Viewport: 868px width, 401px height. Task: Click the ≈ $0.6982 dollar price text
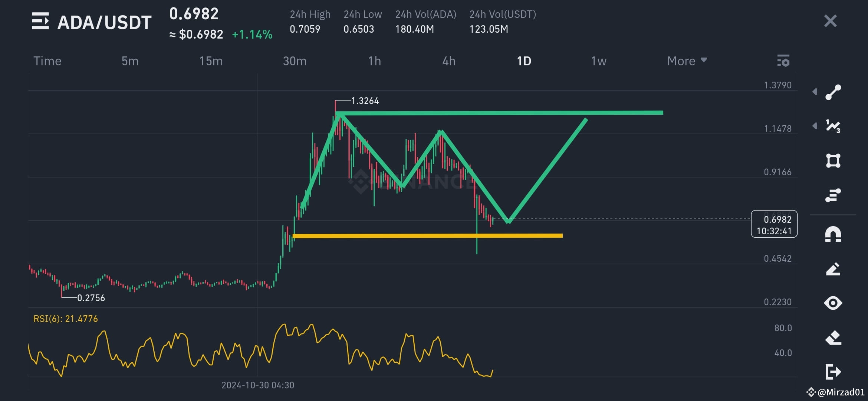coord(196,35)
